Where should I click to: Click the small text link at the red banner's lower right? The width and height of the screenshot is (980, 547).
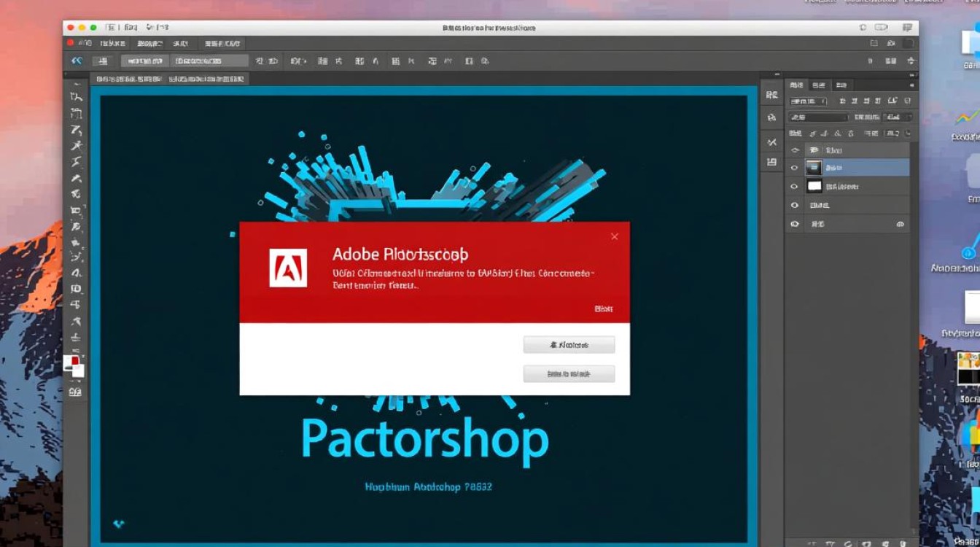pos(604,309)
